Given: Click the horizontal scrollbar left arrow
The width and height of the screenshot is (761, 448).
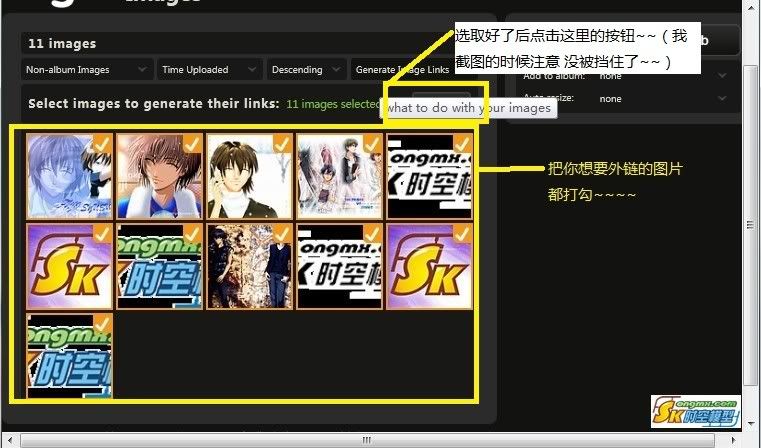Looking at the screenshot, I should tap(10, 440).
